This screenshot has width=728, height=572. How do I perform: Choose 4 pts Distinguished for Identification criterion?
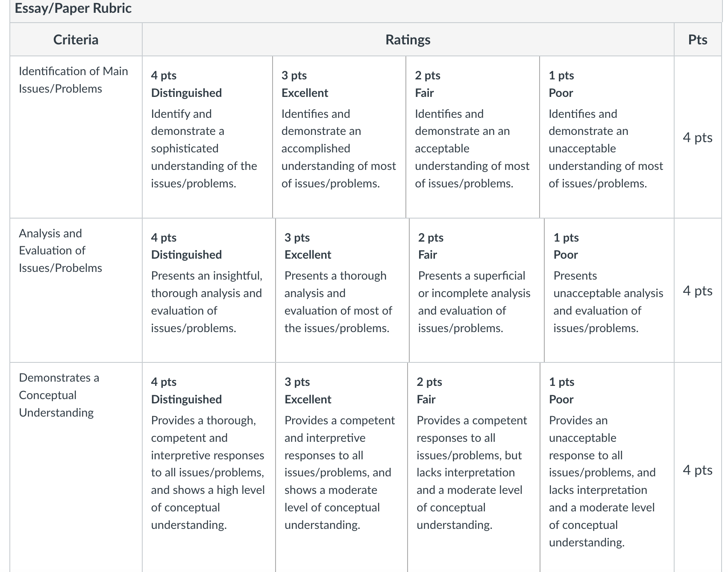tap(208, 137)
